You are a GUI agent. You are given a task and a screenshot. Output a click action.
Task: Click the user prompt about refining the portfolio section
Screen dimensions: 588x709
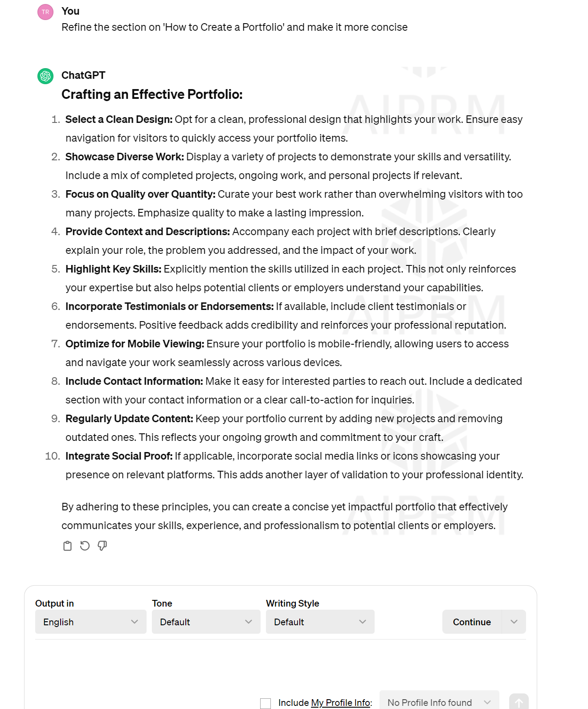coord(234,27)
